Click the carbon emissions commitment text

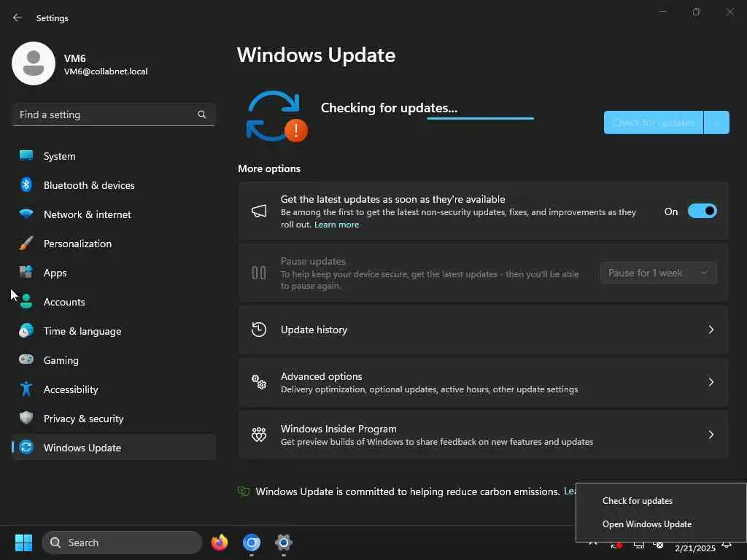408,491
